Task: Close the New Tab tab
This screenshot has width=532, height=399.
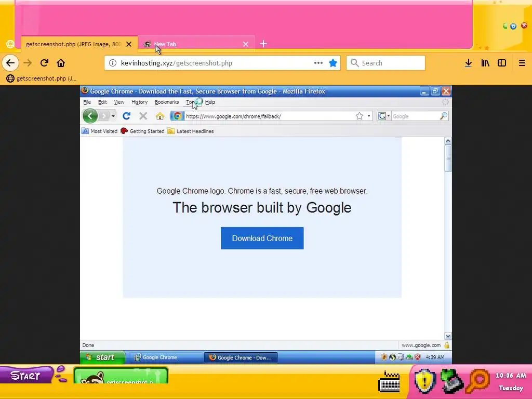Action: (246, 44)
